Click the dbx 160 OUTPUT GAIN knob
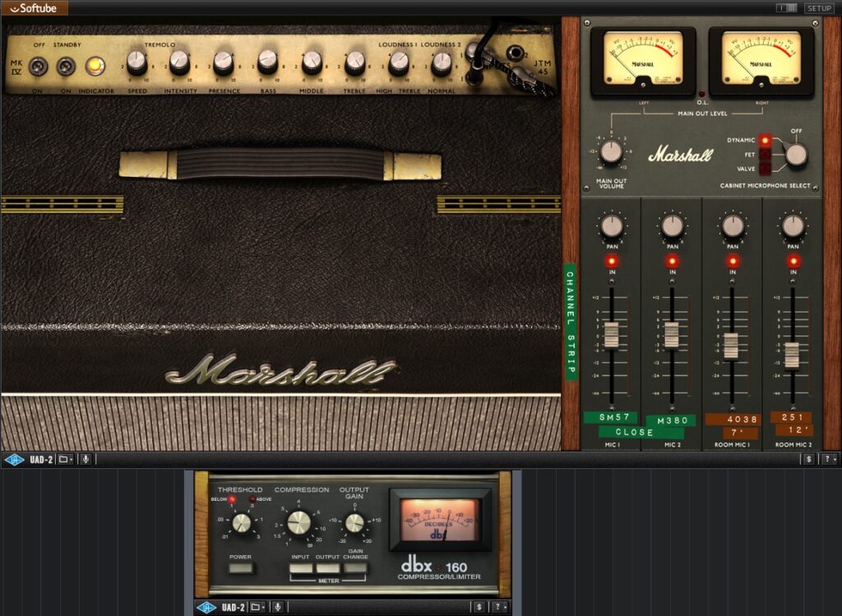Viewport: 842px width, 616px height. pyautogui.click(x=354, y=522)
